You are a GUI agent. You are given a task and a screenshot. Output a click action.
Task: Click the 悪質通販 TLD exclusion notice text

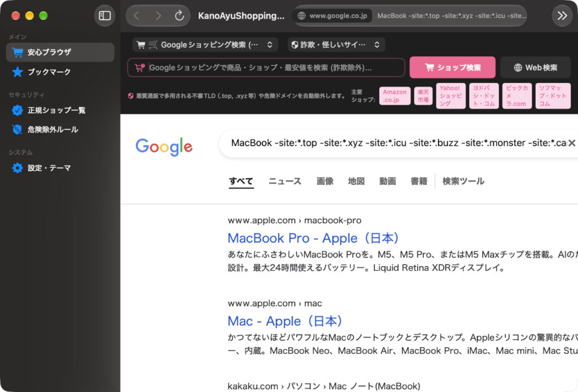click(x=240, y=96)
